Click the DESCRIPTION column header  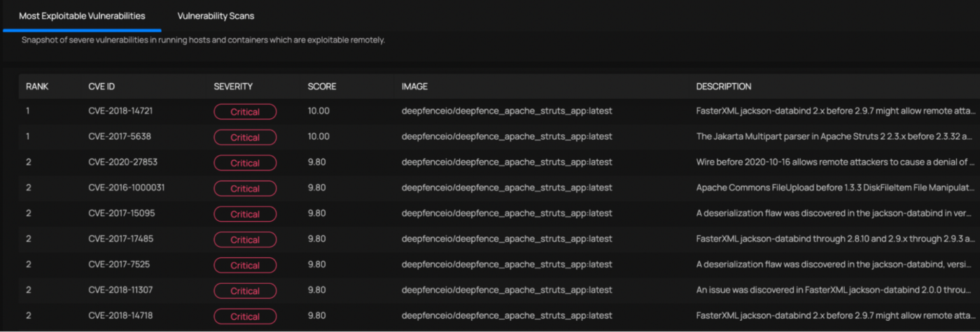(724, 87)
